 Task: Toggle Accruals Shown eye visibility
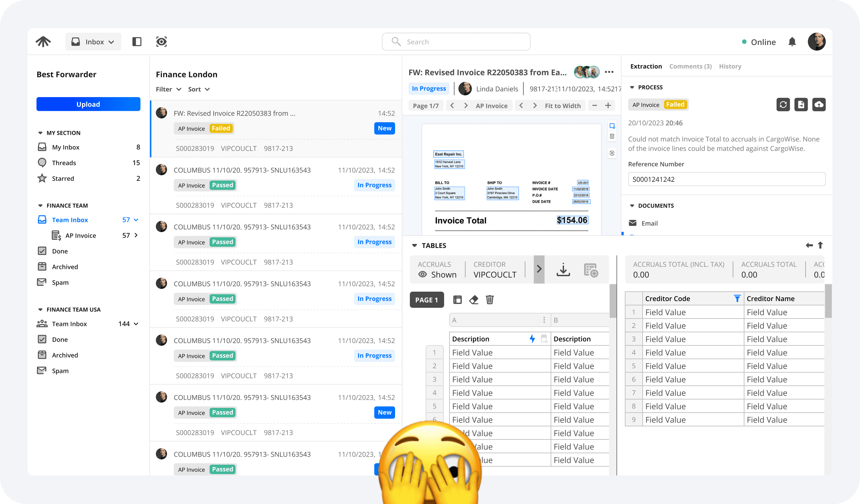[x=423, y=275]
